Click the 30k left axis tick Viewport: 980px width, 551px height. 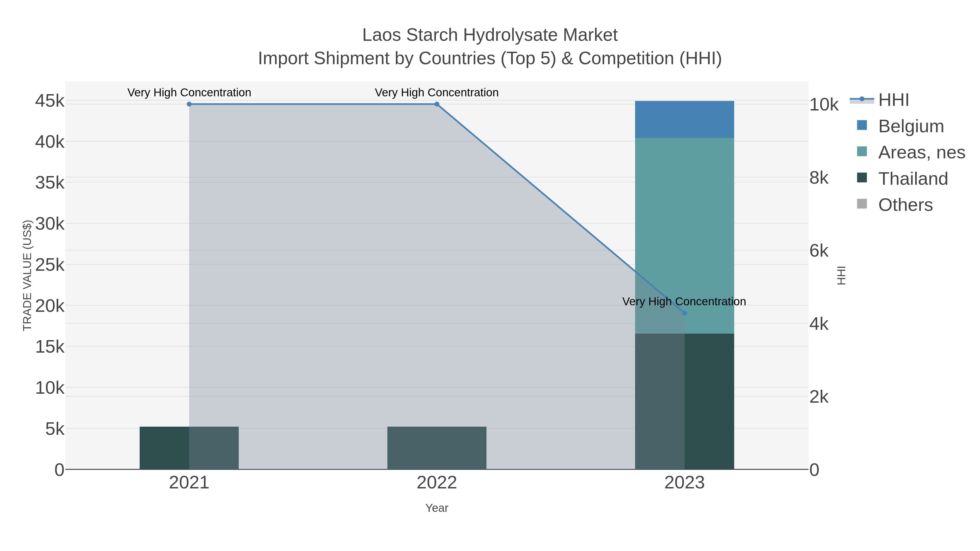[50, 224]
